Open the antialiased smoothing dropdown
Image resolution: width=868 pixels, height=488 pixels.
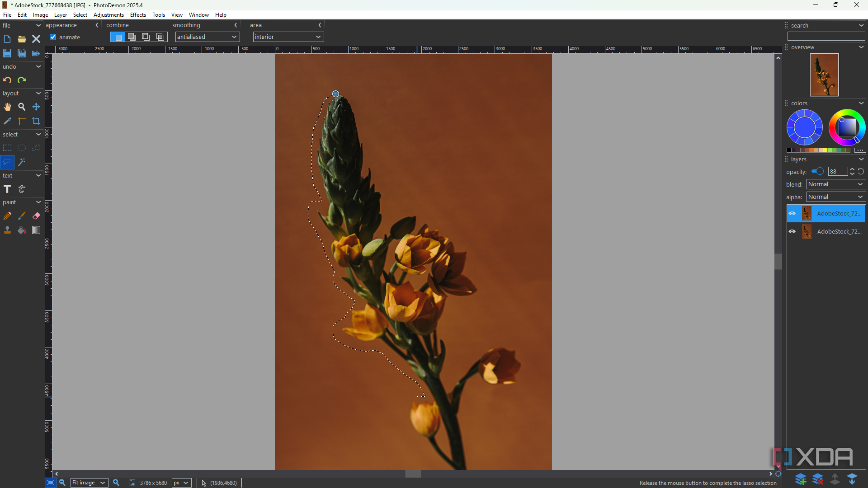pos(207,37)
